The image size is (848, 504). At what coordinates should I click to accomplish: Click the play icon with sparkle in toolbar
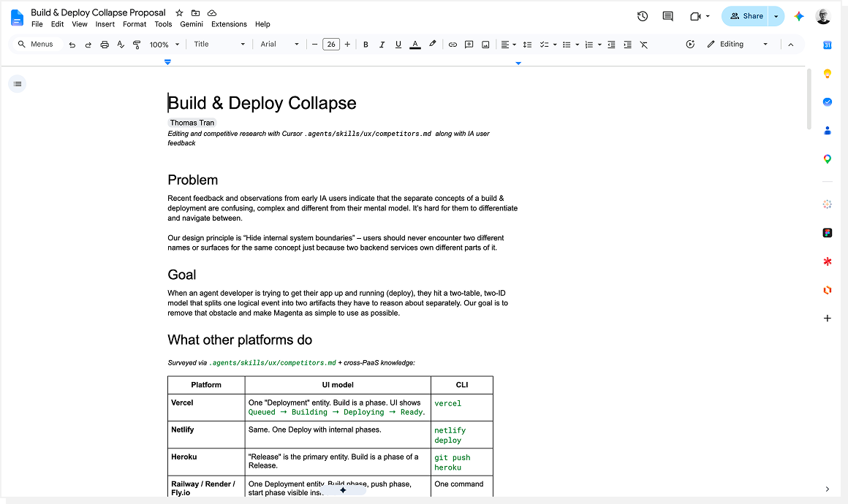click(x=690, y=45)
